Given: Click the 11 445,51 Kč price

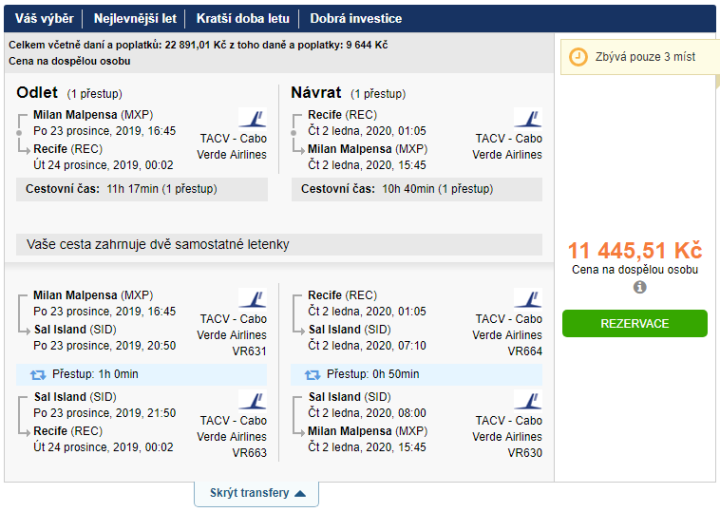Looking at the screenshot, I should pyautogui.click(x=634, y=251).
